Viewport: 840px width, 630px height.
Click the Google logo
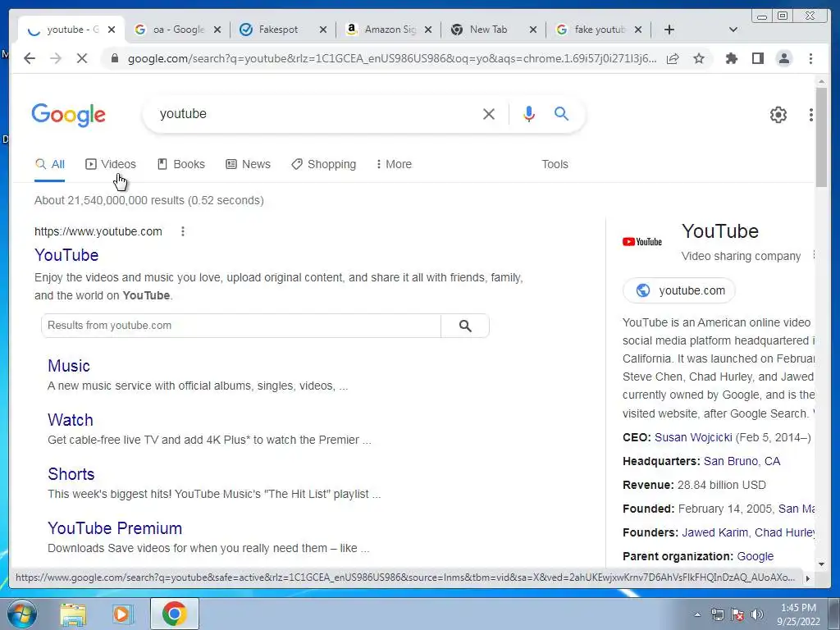(69, 115)
